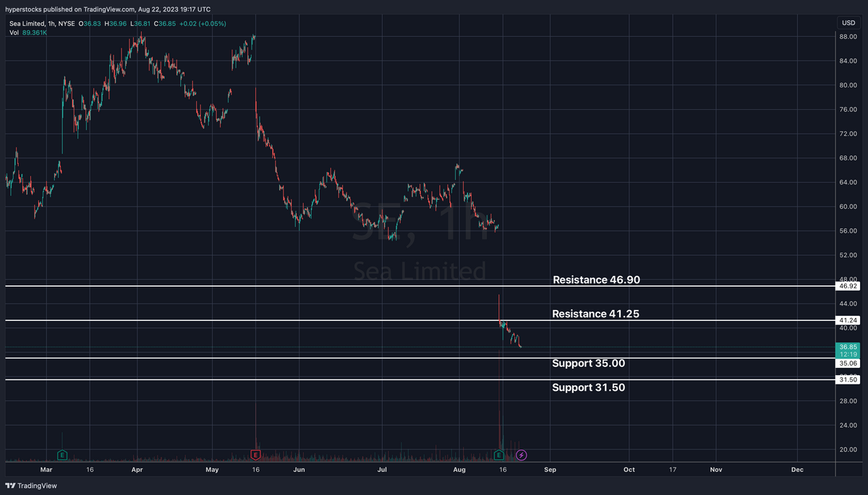This screenshot has width=868, height=495.
Task: Click the green earnings marker in August
Action: [x=499, y=455]
